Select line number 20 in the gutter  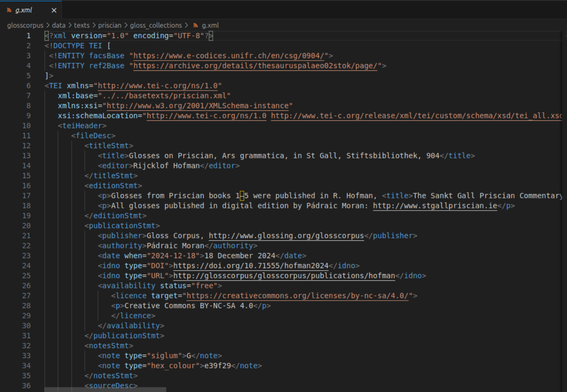[27, 226]
